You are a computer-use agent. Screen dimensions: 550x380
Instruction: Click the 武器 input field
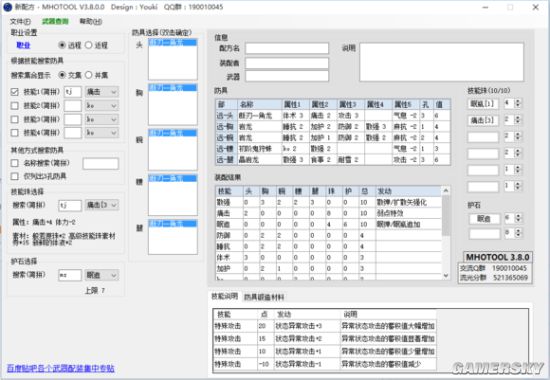click(287, 76)
